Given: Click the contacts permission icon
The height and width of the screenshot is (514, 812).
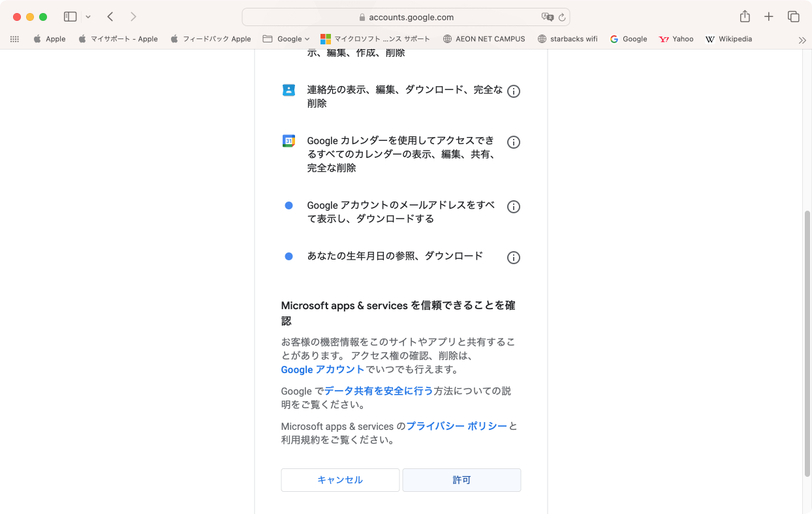Looking at the screenshot, I should tap(289, 90).
